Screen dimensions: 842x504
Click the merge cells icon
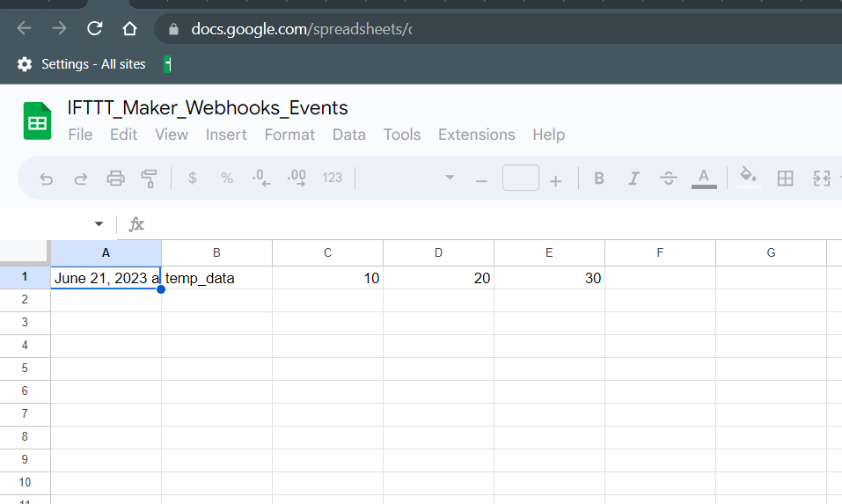(822, 179)
